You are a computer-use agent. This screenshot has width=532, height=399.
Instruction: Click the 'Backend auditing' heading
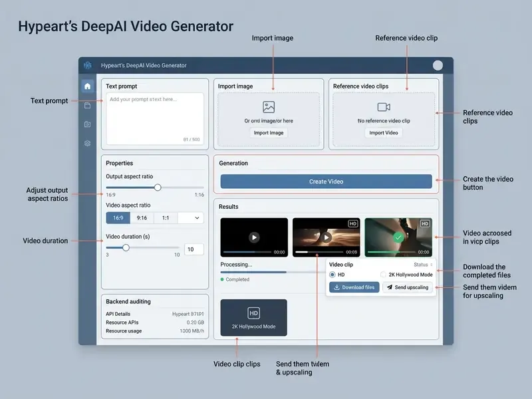[x=128, y=301]
